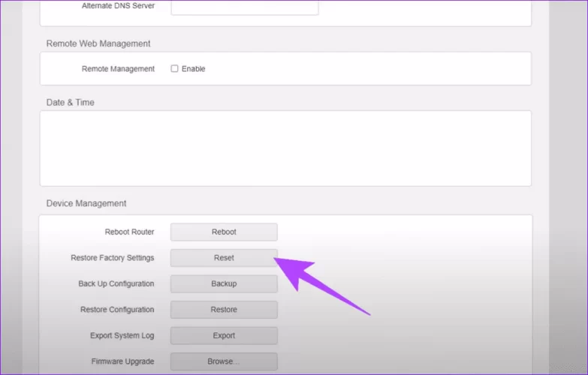Select the Export System Log label
Viewport: 588px width, 375px height.
(122, 336)
